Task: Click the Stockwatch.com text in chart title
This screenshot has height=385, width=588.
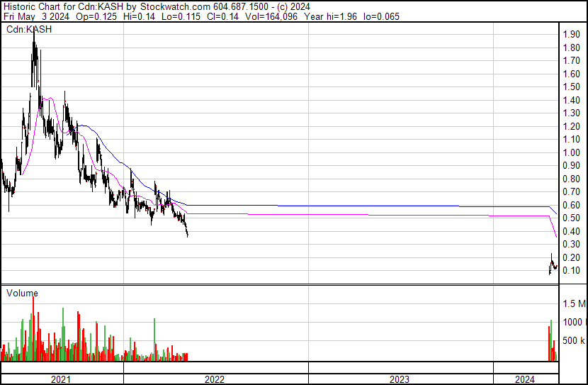Action: click(175, 6)
